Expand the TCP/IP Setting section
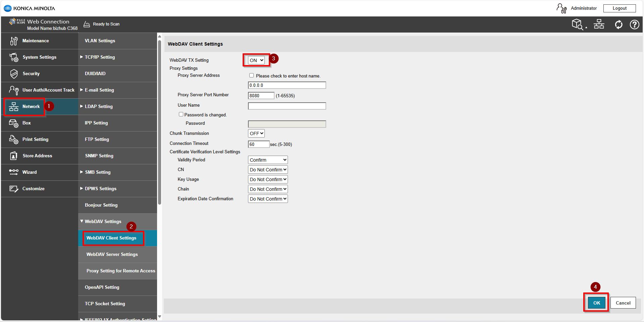This screenshot has height=322, width=644. 99,57
